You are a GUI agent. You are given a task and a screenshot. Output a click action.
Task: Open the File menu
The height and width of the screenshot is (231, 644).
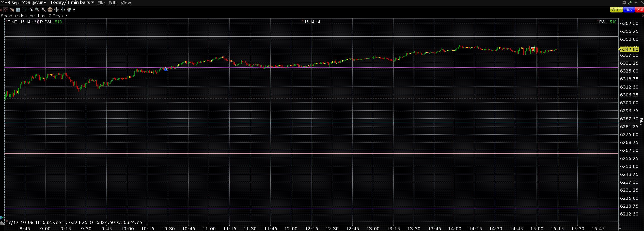[101, 3]
